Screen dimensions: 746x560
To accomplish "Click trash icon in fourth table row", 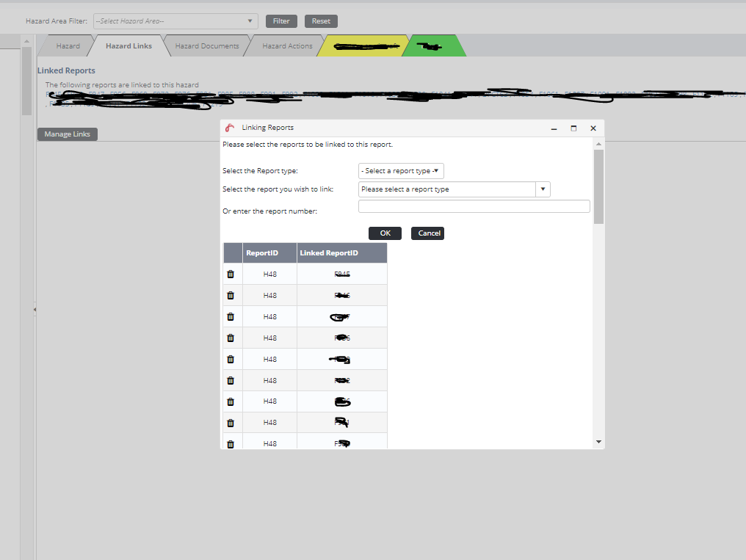I will point(231,338).
